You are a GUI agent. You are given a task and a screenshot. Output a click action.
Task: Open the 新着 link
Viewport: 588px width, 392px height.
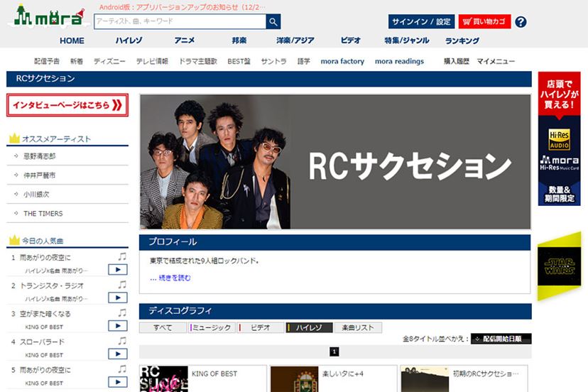point(77,61)
